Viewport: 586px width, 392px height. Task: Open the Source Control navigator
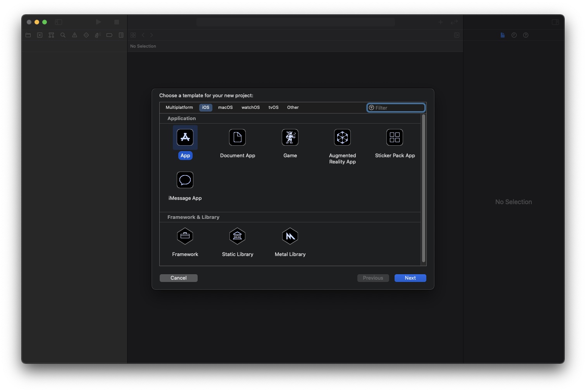40,35
